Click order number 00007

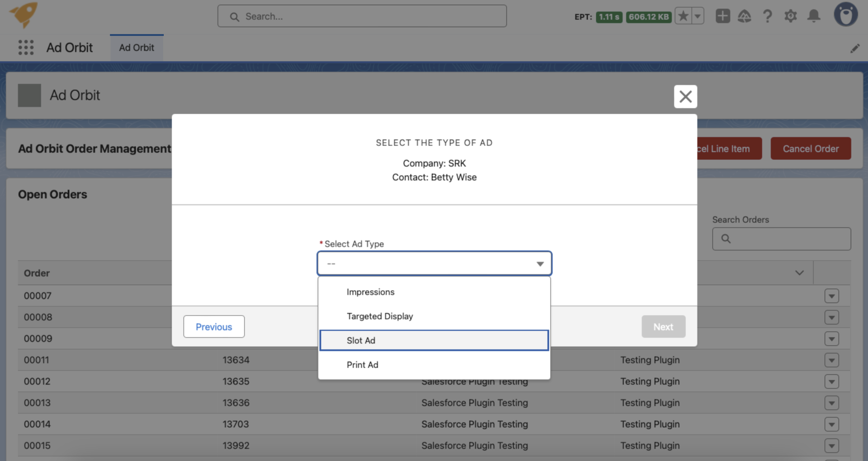38,296
